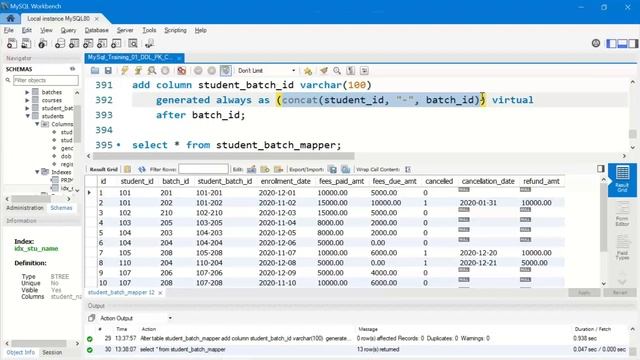Create new schema toolbar icon

[60, 43]
